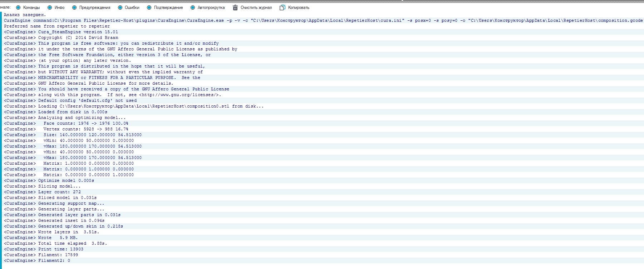Select the 'Face counts' log line
The image size is (644, 269).
[86, 124]
